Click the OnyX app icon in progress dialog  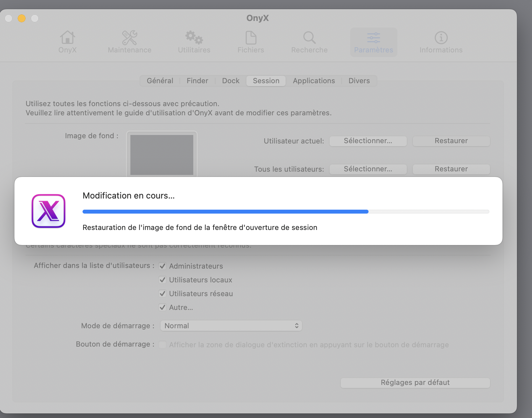(x=48, y=211)
